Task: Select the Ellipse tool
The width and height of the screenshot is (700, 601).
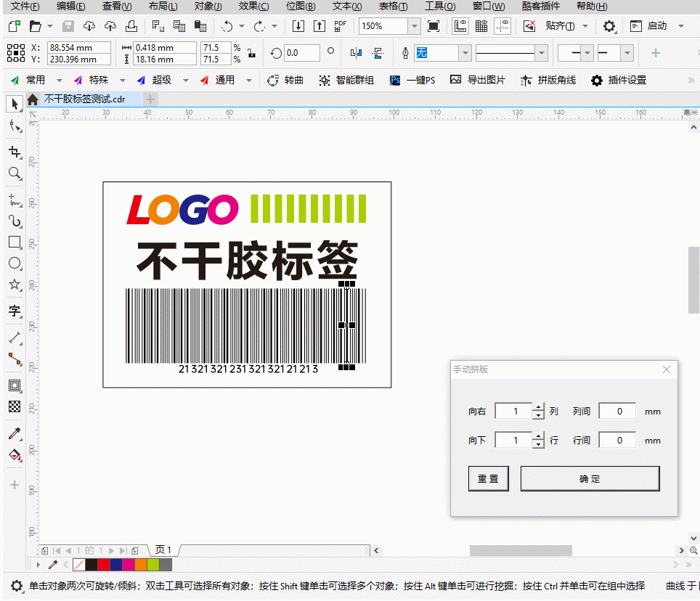Action: coord(15,263)
